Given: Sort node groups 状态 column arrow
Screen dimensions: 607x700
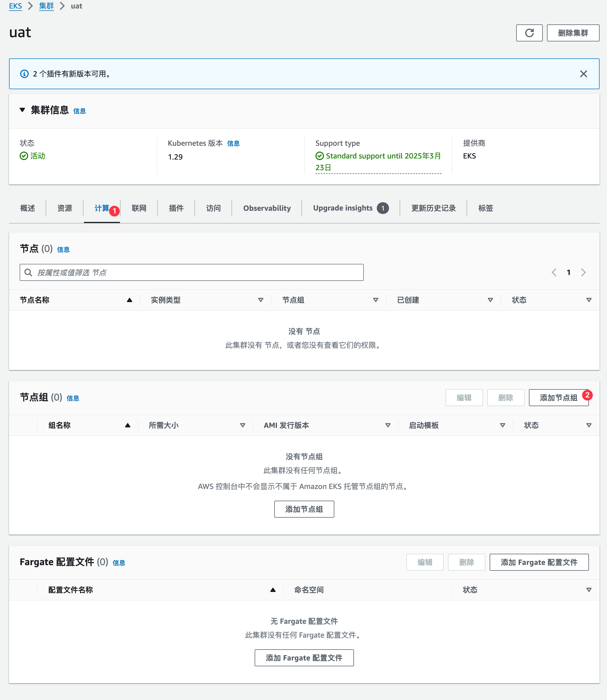Looking at the screenshot, I should (589, 425).
